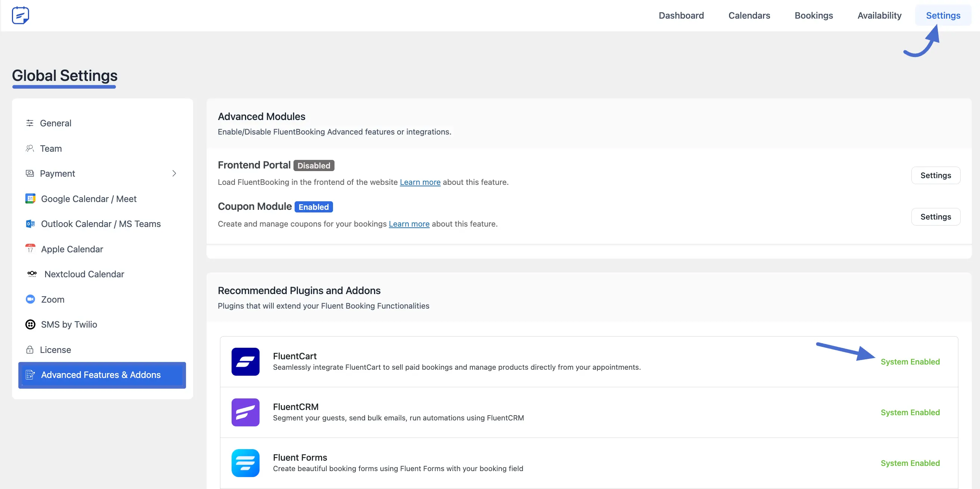
Task: Click the FluentCart plugin icon
Action: pos(245,362)
